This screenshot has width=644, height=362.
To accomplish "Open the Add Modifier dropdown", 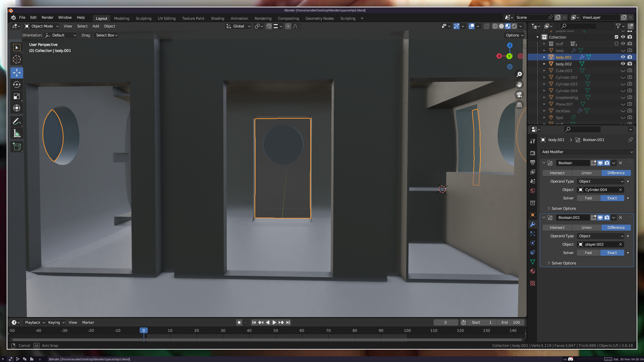I will 587,152.
